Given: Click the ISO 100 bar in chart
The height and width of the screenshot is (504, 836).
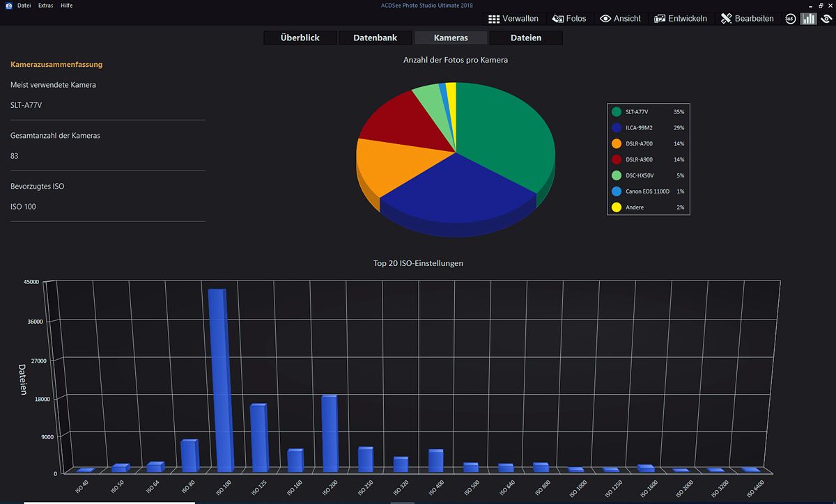Looking at the screenshot, I should 217,379.
